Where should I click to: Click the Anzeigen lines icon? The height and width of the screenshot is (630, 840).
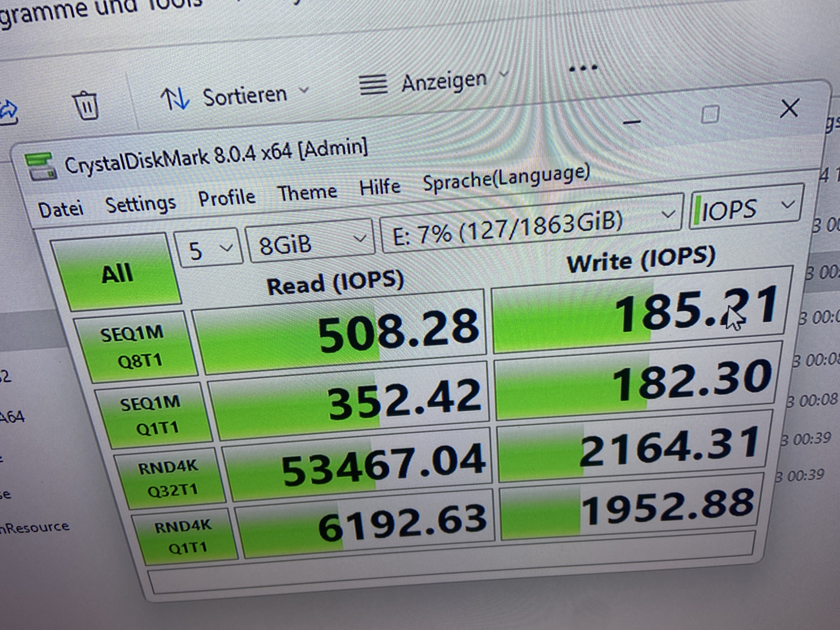pos(373,85)
